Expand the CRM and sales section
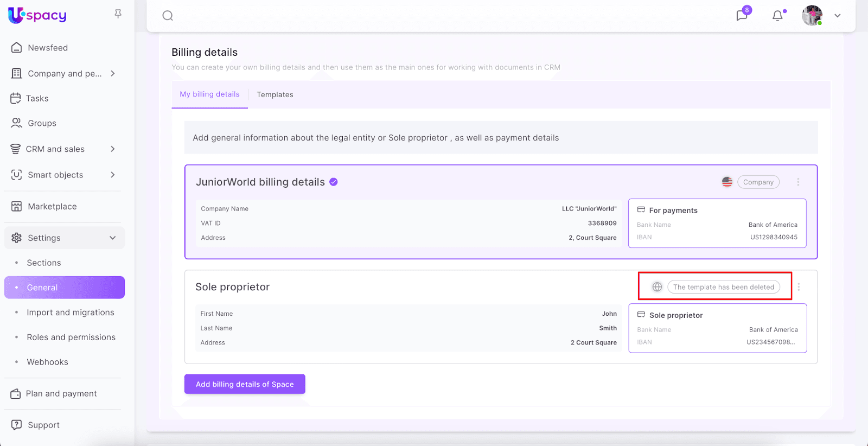 tap(112, 149)
